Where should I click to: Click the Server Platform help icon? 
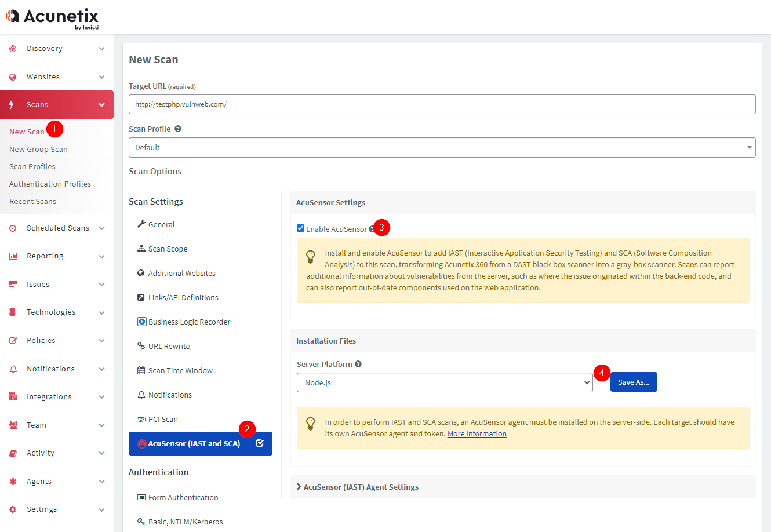coord(358,365)
